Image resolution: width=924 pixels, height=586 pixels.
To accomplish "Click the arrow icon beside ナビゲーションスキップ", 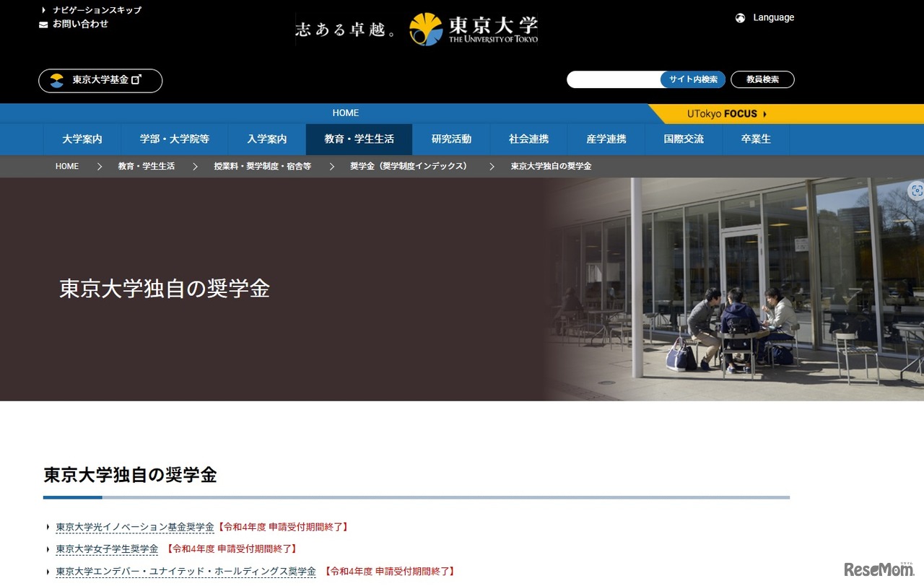I will [44, 10].
